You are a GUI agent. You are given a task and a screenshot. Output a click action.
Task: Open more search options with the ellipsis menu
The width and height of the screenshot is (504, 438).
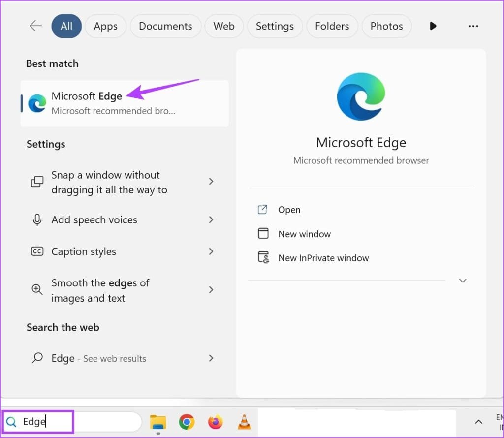473,26
